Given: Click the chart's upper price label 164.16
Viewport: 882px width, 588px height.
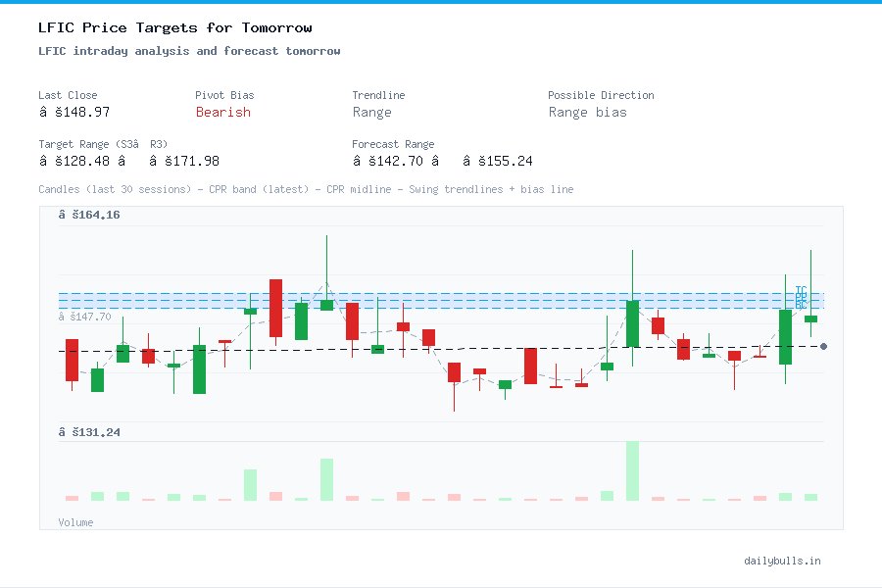Looking at the screenshot, I should (89, 215).
